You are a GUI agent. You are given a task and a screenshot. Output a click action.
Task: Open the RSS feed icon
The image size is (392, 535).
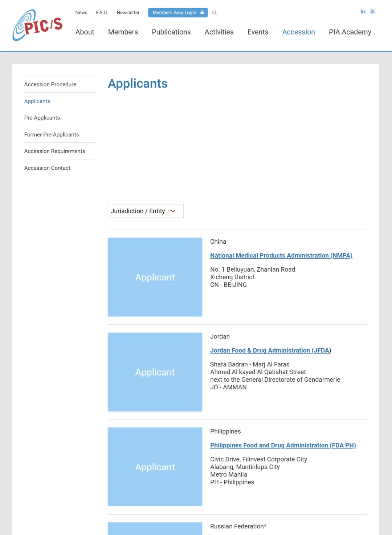tap(372, 12)
